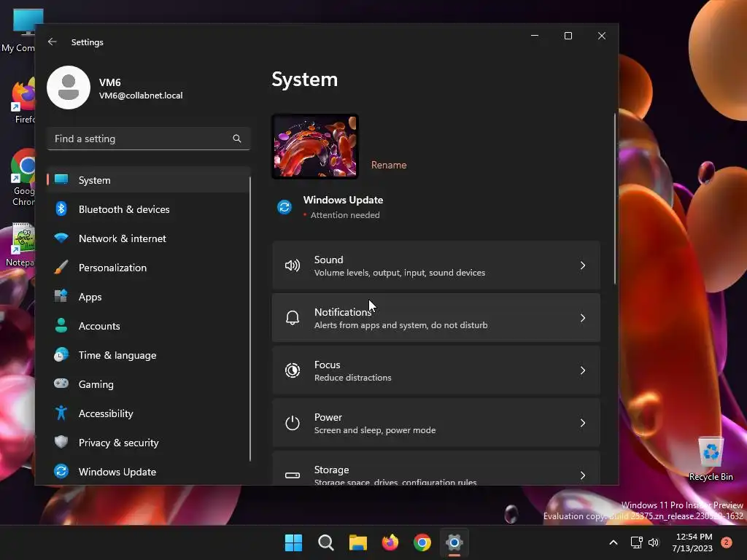747x560 pixels.
Task: Click the Time & language clock icon
Action: click(x=61, y=355)
